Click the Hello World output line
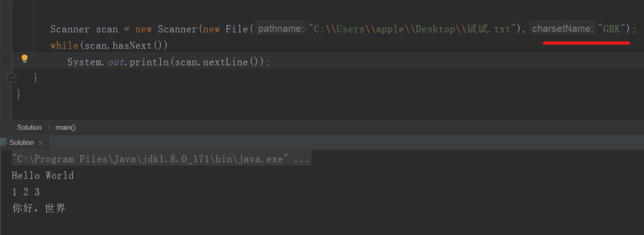This screenshot has height=235, width=644. point(43,175)
